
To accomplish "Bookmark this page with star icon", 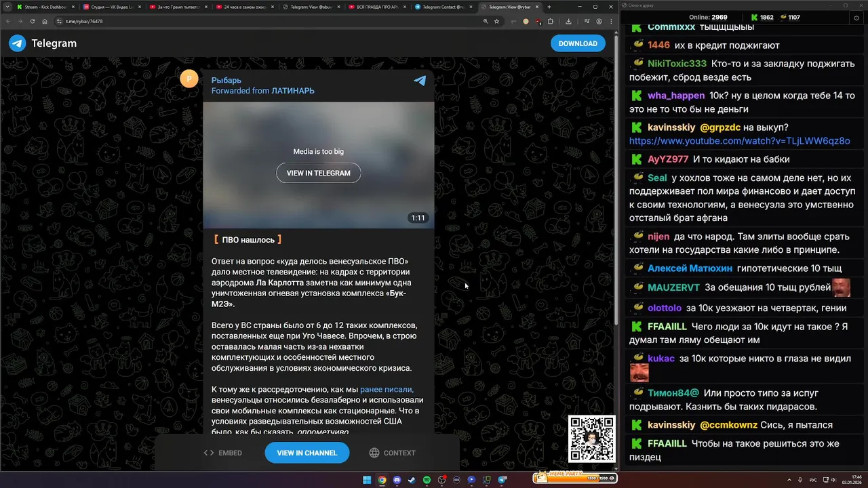I will (x=497, y=21).
